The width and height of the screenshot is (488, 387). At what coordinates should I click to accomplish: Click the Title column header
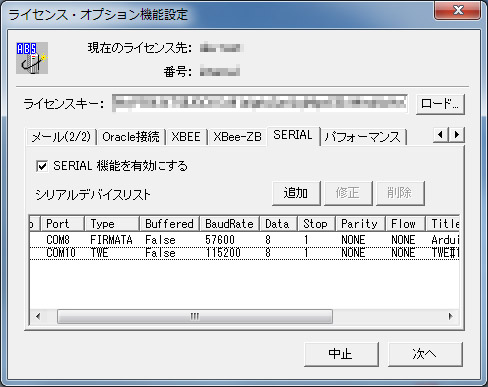[443, 224]
